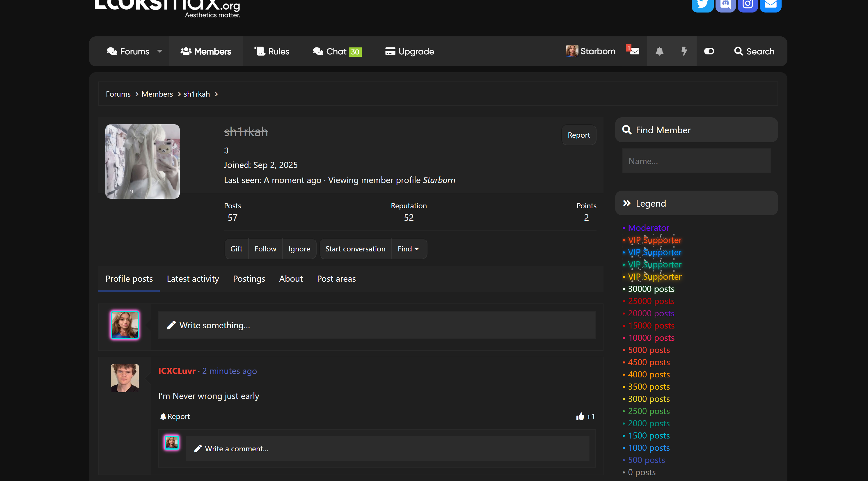Open the email contact icon in header
The height and width of the screenshot is (481, 868).
(x=771, y=5)
